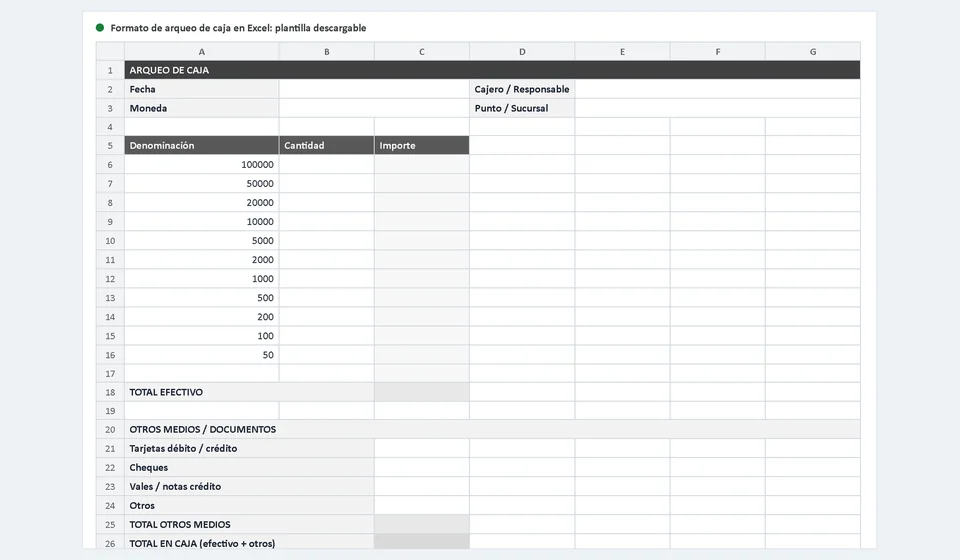Select row 5 header
The height and width of the screenshot is (560, 960).
[110, 146]
